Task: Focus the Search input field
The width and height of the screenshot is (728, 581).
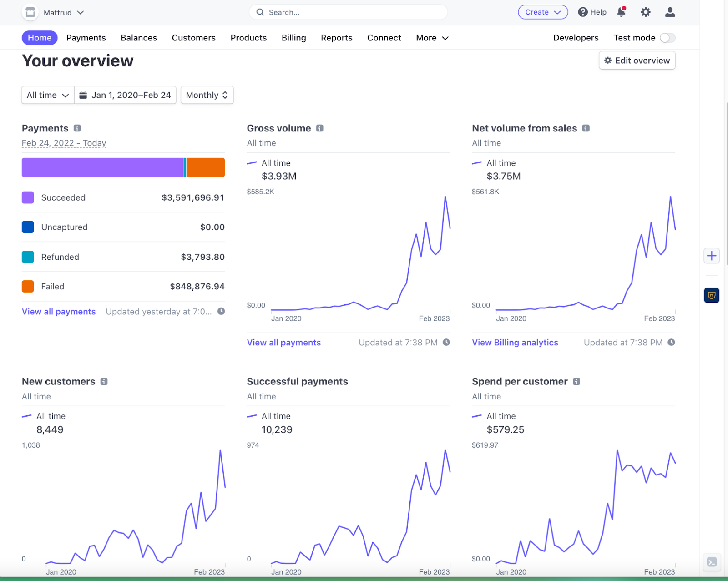Action: pos(348,12)
